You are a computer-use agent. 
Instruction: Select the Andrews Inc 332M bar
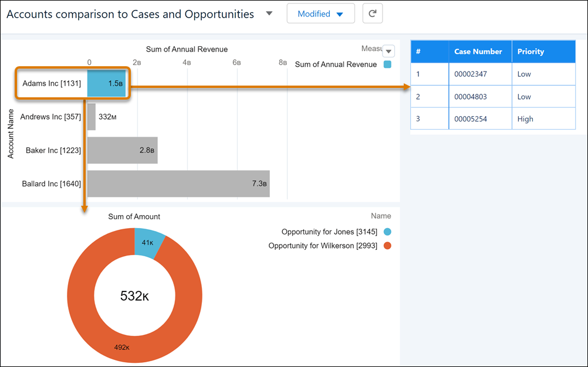pyautogui.click(x=92, y=117)
